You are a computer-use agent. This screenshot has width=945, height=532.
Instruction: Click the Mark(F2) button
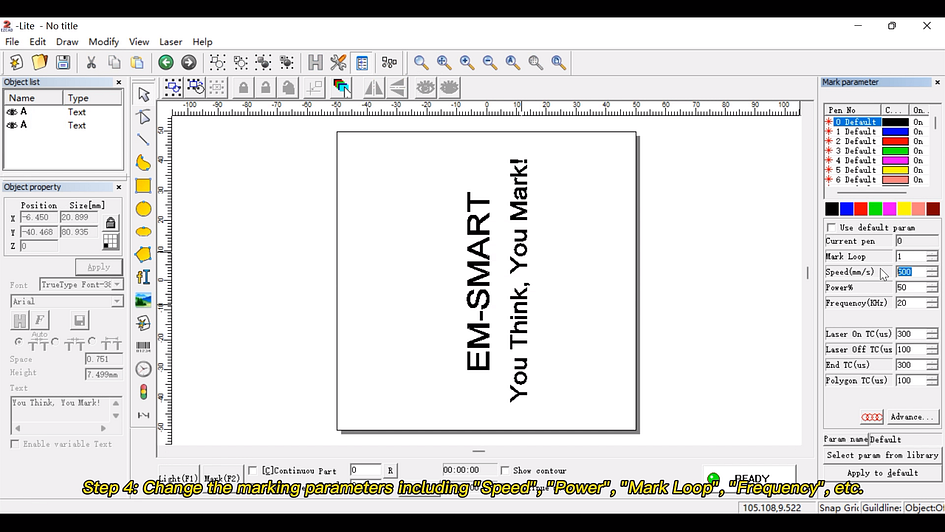[x=222, y=478]
